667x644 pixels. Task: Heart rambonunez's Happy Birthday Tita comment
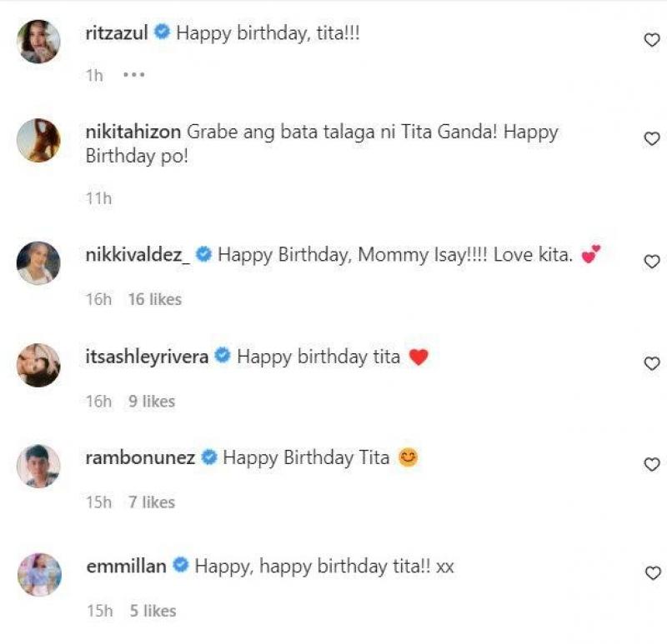652,464
